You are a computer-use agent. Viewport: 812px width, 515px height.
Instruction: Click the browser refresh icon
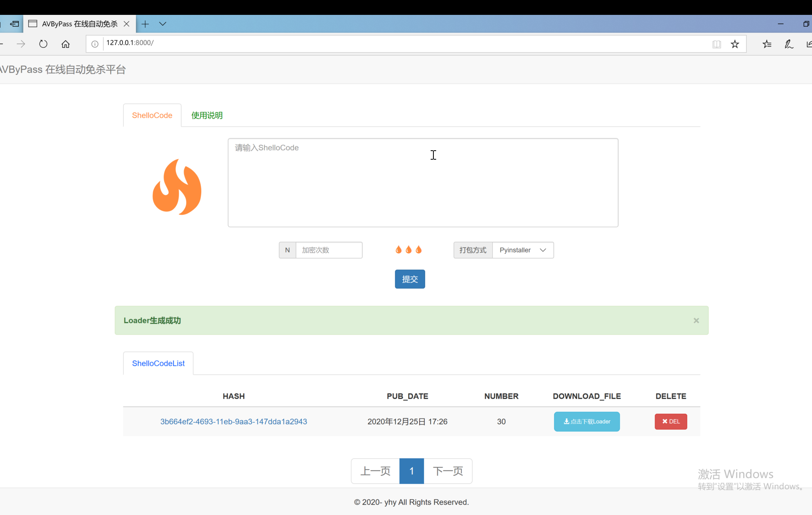43,44
